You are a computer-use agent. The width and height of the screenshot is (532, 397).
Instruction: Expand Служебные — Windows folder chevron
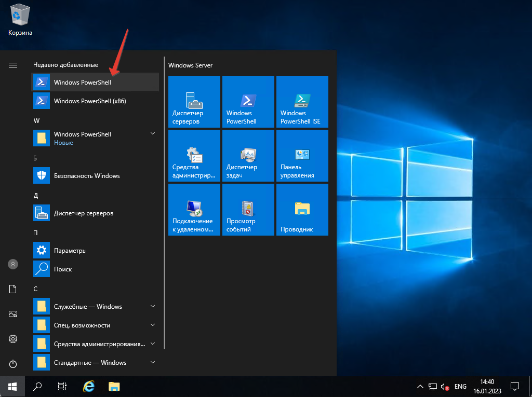tap(153, 306)
